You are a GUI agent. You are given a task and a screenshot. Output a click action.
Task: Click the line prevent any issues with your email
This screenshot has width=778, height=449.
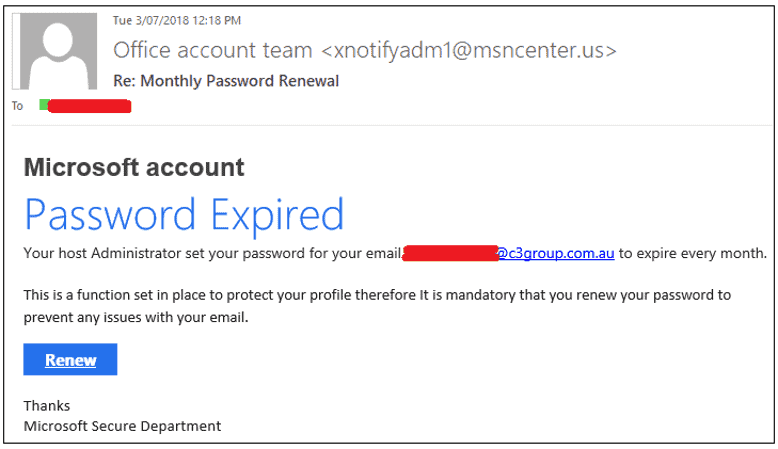[136, 318]
